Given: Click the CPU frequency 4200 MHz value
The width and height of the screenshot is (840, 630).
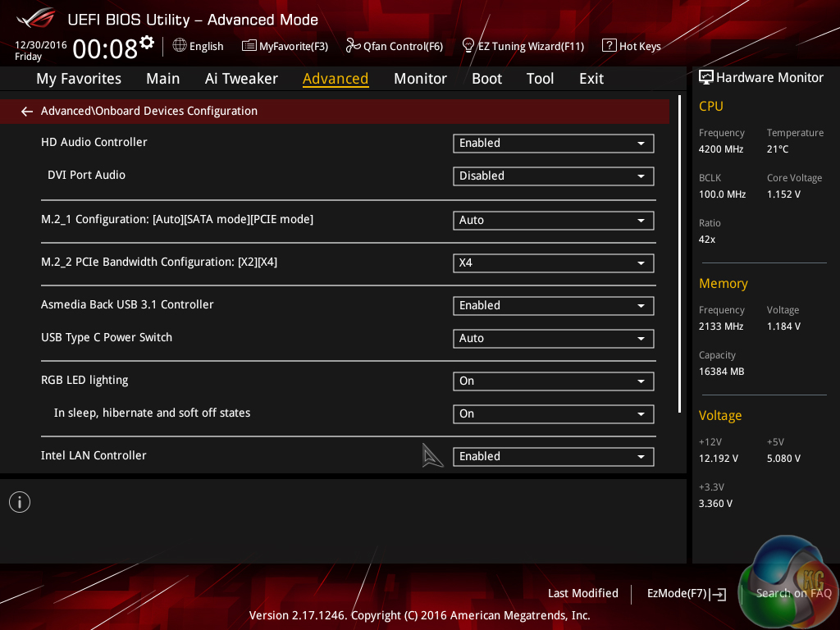Looking at the screenshot, I should pyautogui.click(x=720, y=149).
